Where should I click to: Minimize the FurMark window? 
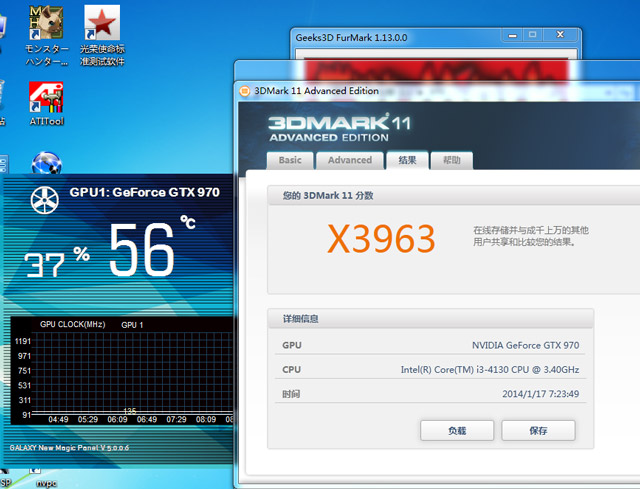(512, 35)
